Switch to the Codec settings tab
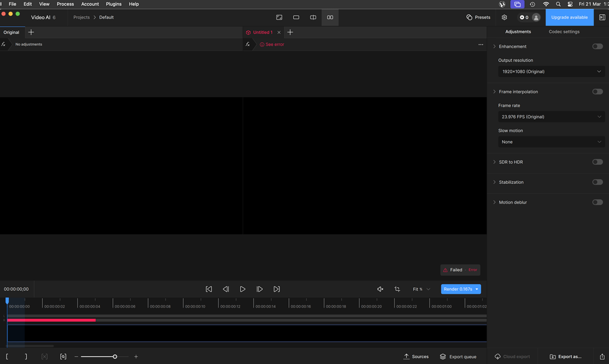Viewport: 609px width, 364px height. click(x=564, y=32)
